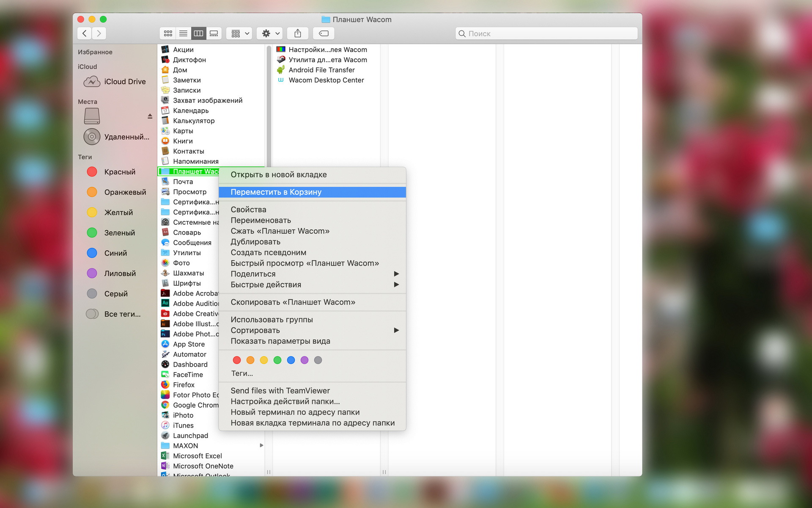Open the group-by arrangement dropdown
812x508 pixels.
240,33
